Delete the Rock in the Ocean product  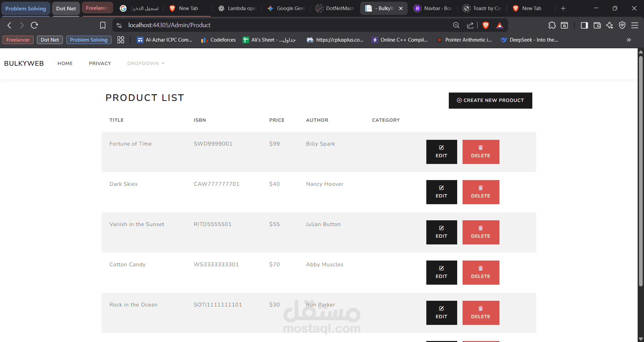point(481,313)
